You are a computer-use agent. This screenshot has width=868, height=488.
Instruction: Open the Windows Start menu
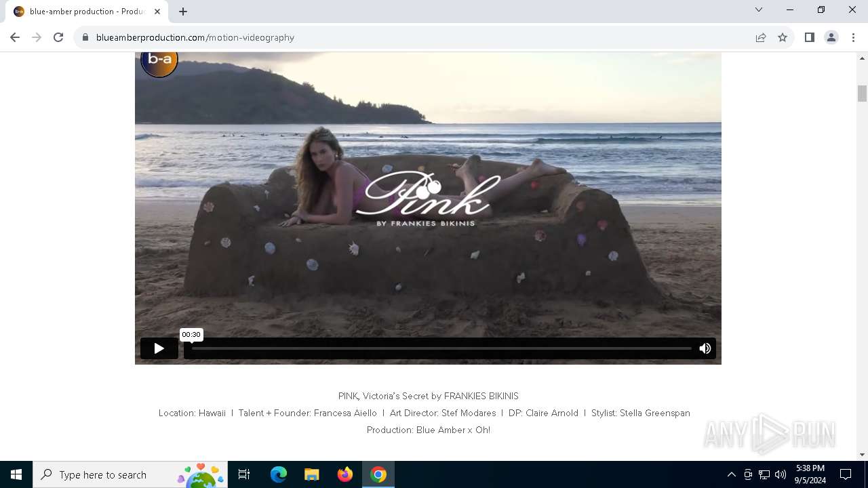click(x=16, y=474)
